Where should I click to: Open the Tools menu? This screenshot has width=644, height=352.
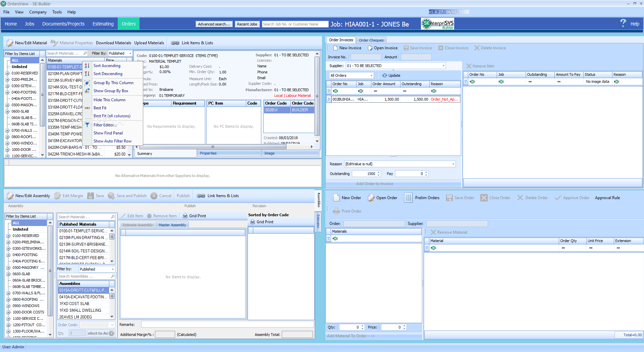pos(57,12)
